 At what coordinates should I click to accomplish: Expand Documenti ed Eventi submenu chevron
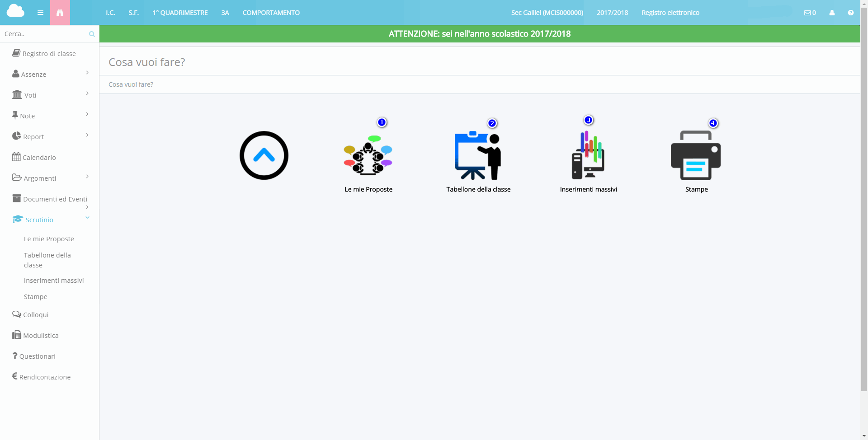(x=87, y=207)
